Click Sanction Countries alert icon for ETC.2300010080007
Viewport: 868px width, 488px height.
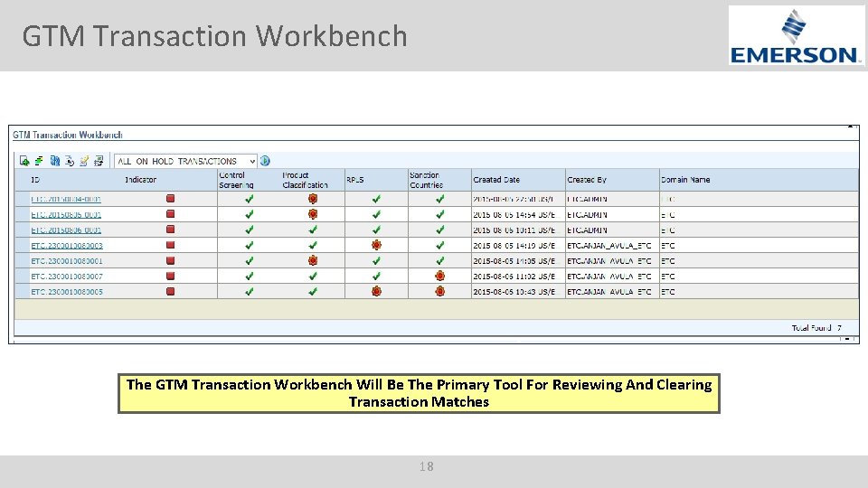[x=440, y=277]
